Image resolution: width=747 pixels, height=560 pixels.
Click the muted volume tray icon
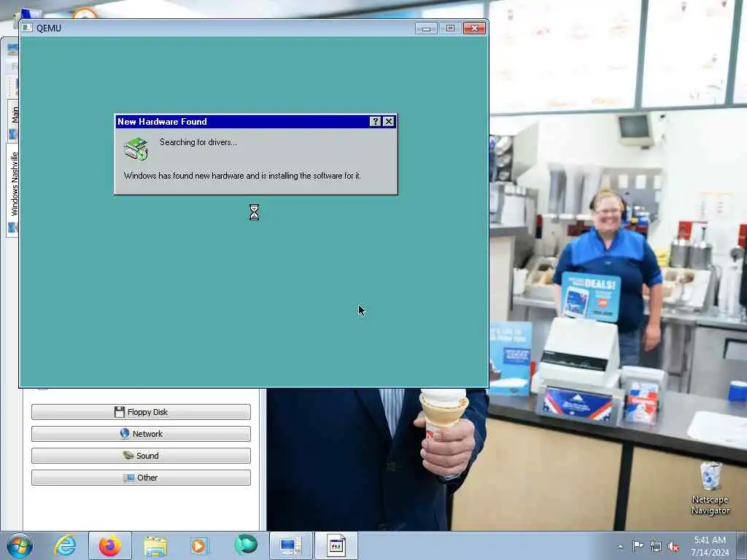(x=673, y=547)
